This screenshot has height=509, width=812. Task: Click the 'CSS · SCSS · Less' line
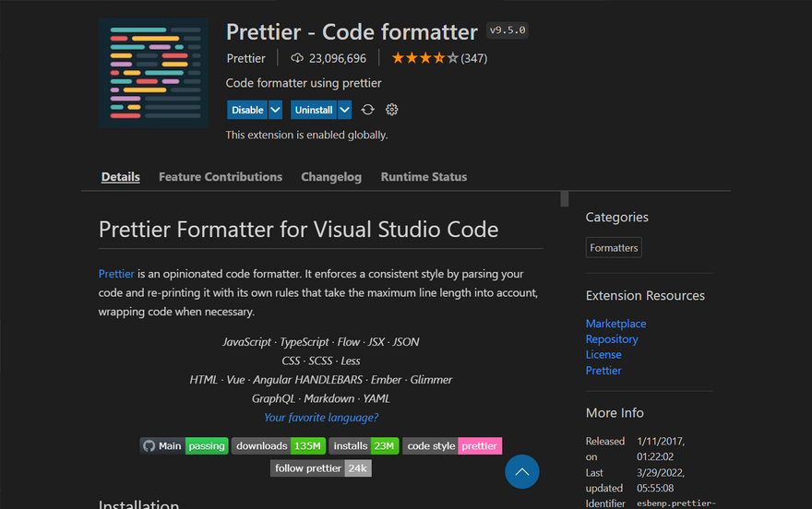(320, 361)
